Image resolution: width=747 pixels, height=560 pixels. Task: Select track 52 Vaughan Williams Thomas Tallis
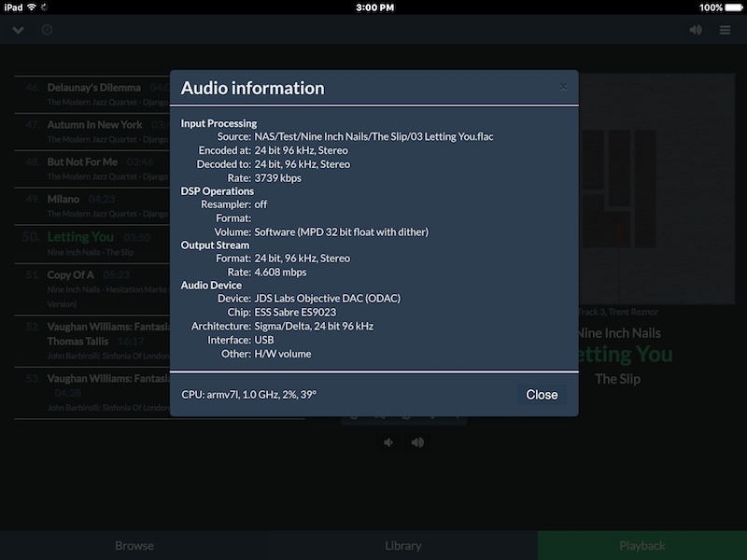(92, 341)
